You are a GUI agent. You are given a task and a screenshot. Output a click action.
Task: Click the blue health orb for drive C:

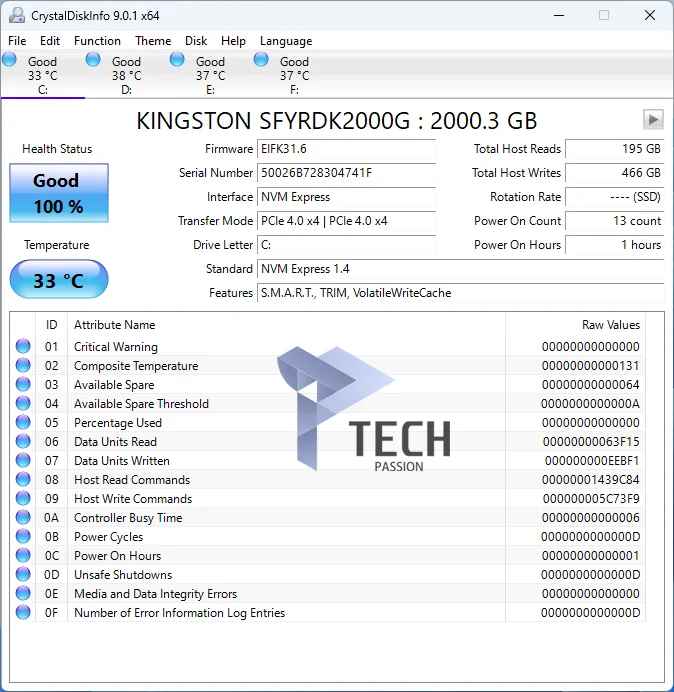coord(9,59)
